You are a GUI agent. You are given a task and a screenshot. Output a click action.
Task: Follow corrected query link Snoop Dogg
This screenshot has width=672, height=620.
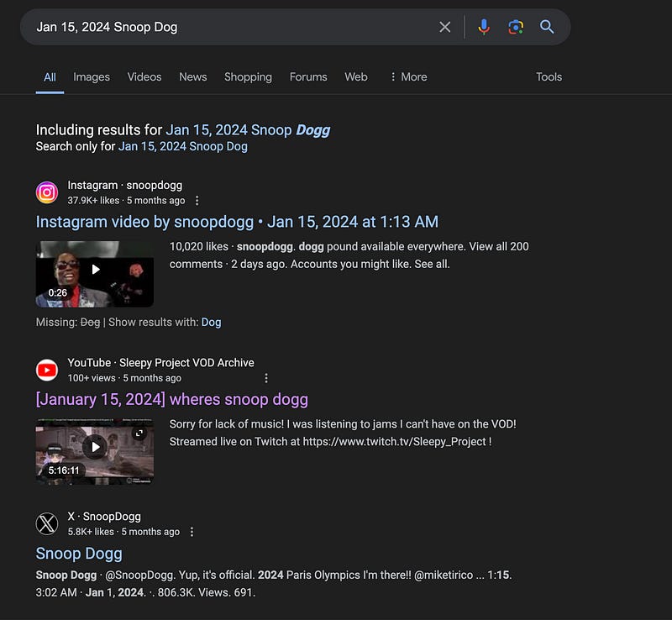[248, 130]
